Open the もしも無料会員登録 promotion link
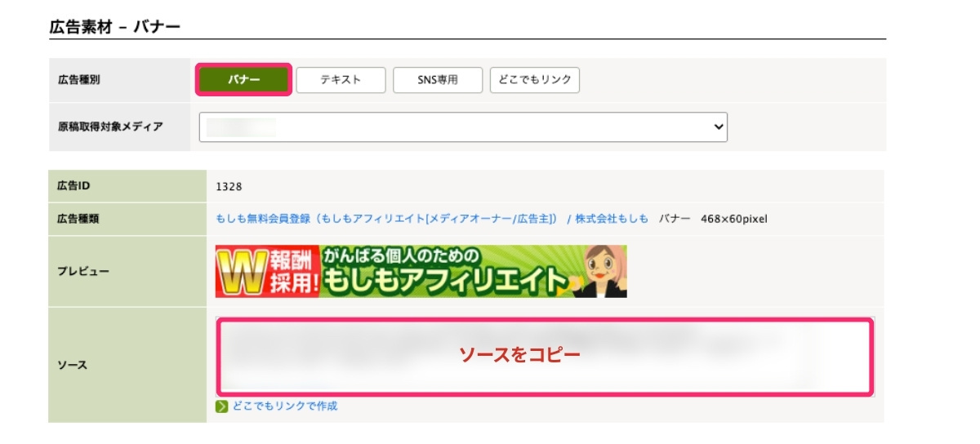This screenshot has height=444, width=980. pos(386,219)
